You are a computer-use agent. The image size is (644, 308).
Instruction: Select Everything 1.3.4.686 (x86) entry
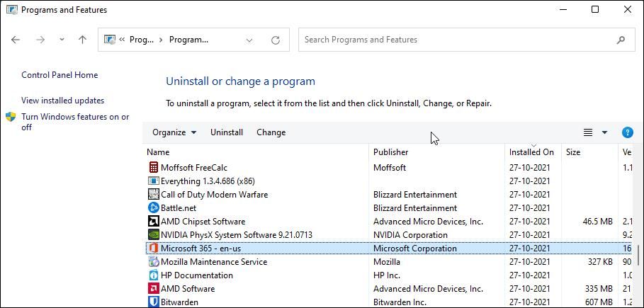[x=208, y=181]
